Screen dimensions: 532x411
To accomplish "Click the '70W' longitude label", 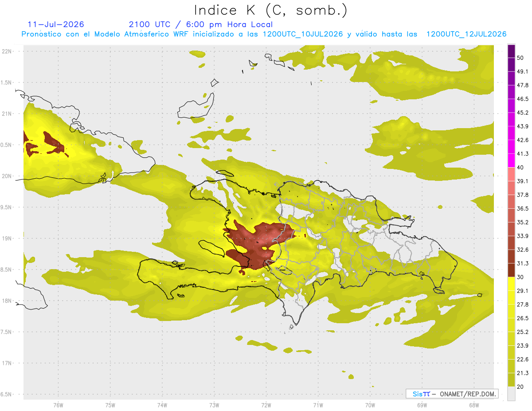I will 370,405.
